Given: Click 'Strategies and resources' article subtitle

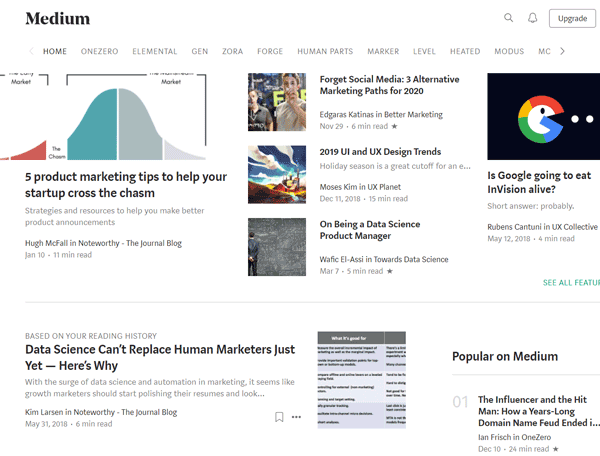Looking at the screenshot, I should click(115, 217).
